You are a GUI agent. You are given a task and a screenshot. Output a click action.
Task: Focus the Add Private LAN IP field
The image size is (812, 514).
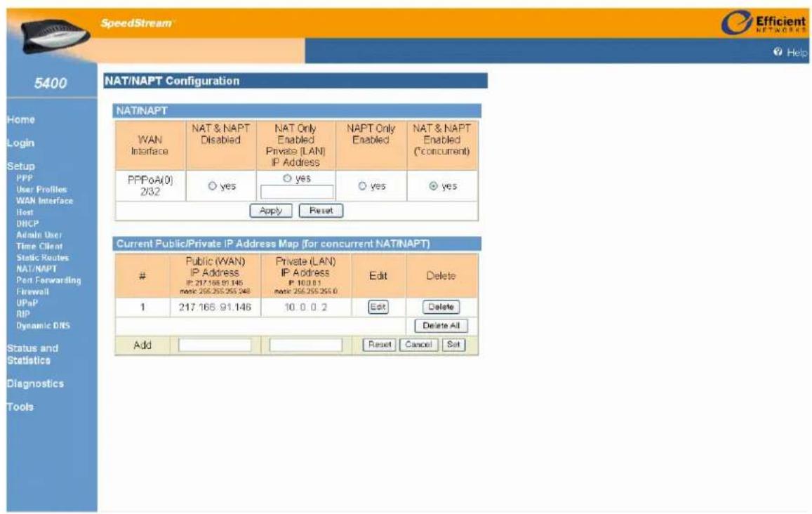coord(305,345)
